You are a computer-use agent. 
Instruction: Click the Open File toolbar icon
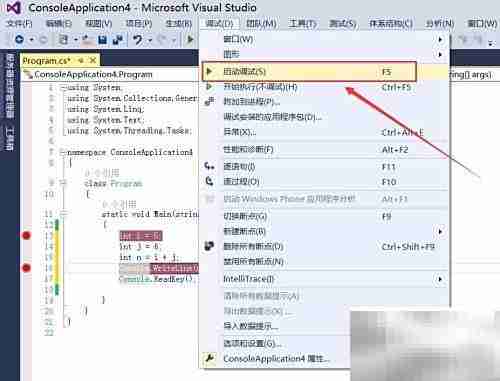87,40
